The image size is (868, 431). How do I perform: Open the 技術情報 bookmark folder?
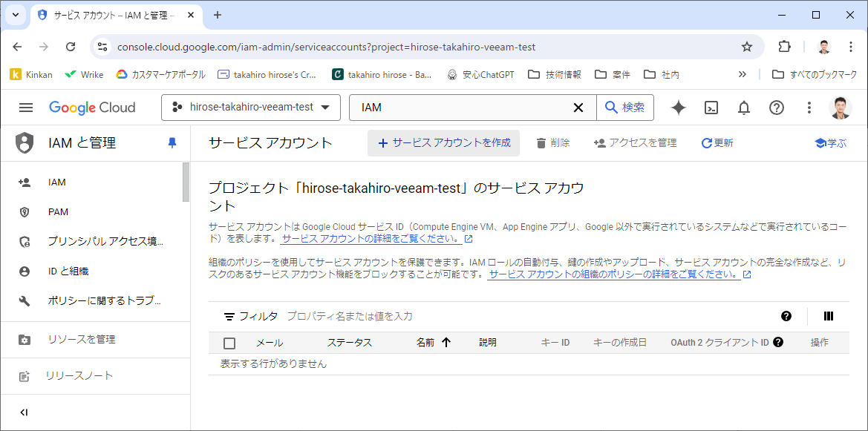(555, 74)
